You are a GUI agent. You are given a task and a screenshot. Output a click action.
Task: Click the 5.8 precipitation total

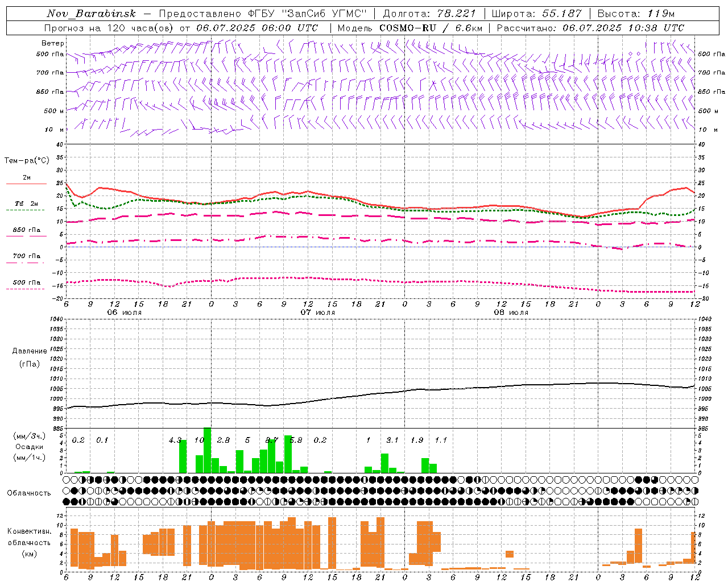tap(296, 440)
